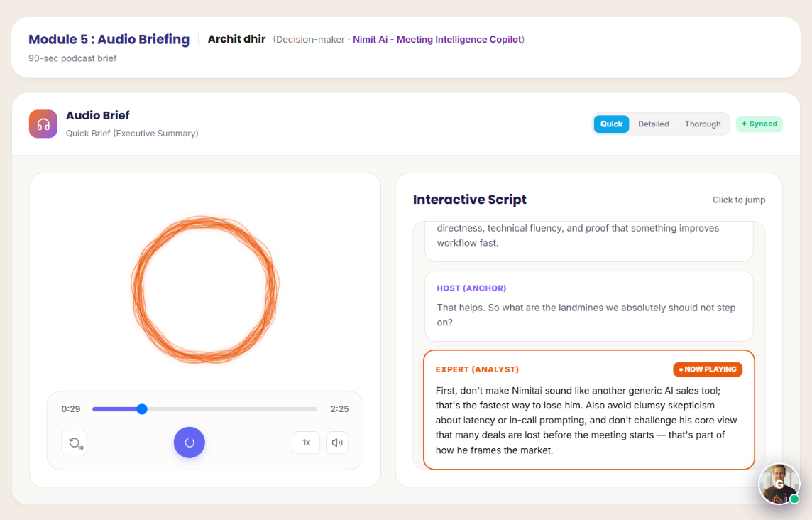Mute audio with the speaker icon
This screenshot has height=520, width=812.
(337, 443)
